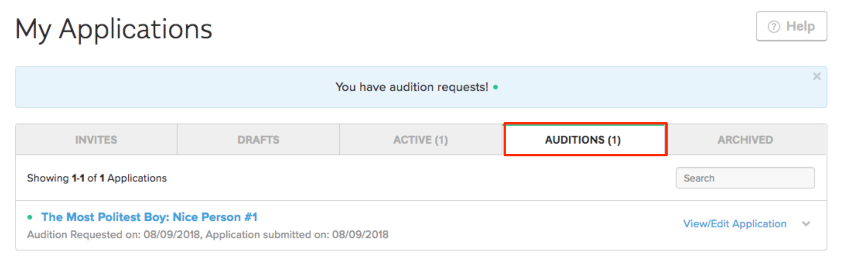Click the "Application submitted on: 08/09/2018" text
This screenshot has height=278, width=868.
click(297, 235)
